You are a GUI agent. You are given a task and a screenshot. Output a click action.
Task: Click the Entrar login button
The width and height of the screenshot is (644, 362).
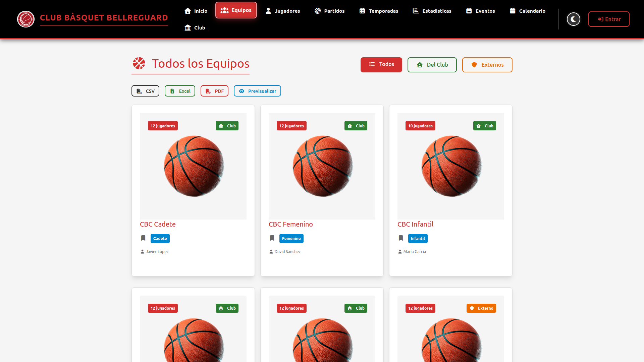[609, 19]
